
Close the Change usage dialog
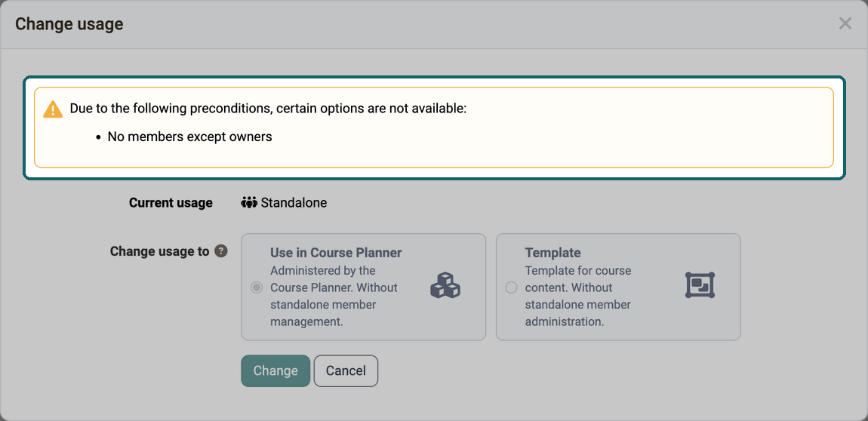click(x=845, y=24)
